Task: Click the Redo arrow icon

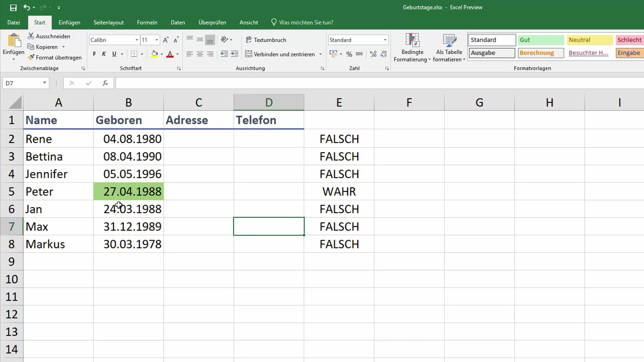Action: pos(43,7)
